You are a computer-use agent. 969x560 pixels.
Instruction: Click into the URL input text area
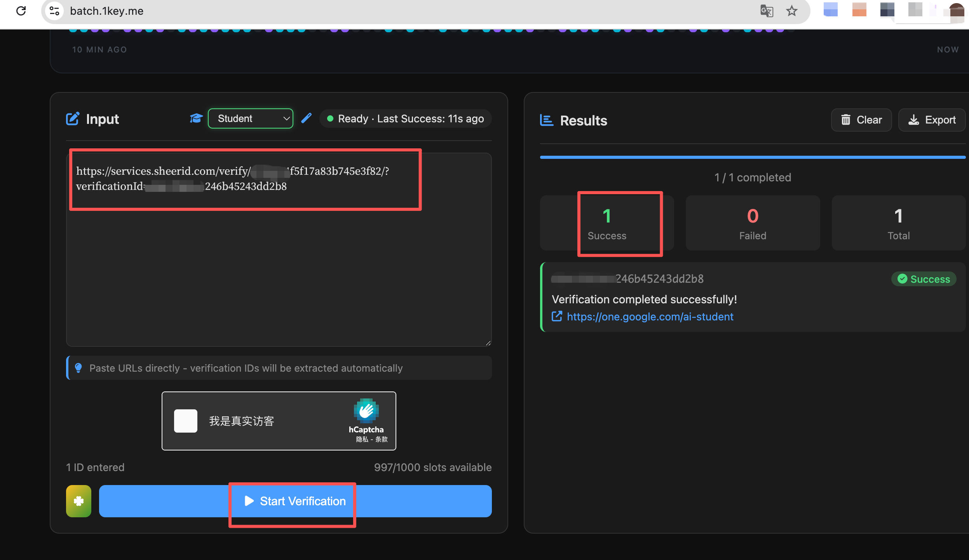coord(279,249)
